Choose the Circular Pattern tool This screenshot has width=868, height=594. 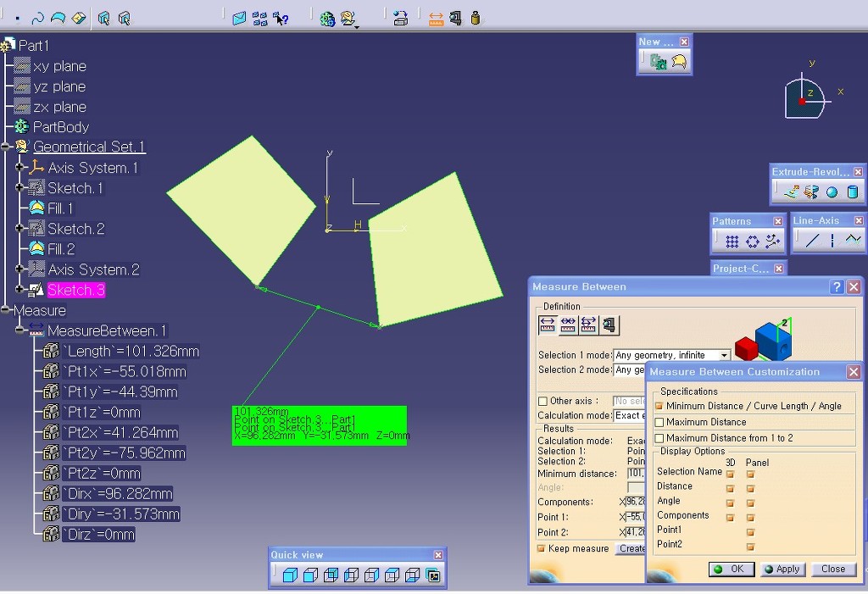click(x=752, y=241)
